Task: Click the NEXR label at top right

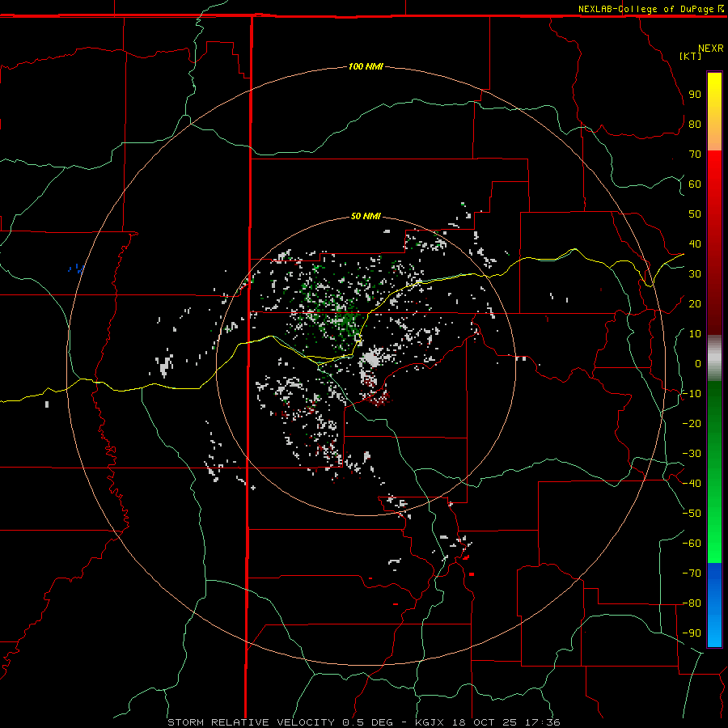Action: 711,49
